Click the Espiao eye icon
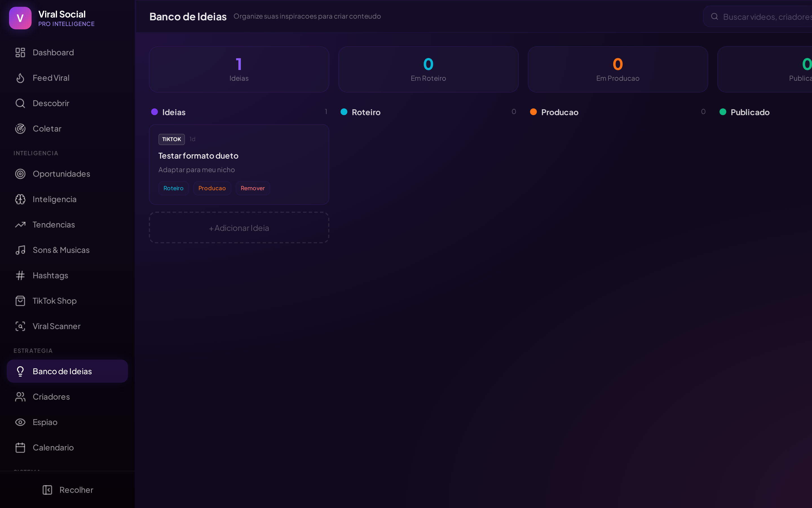The height and width of the screenshot is (508, 812). point(20,422)
